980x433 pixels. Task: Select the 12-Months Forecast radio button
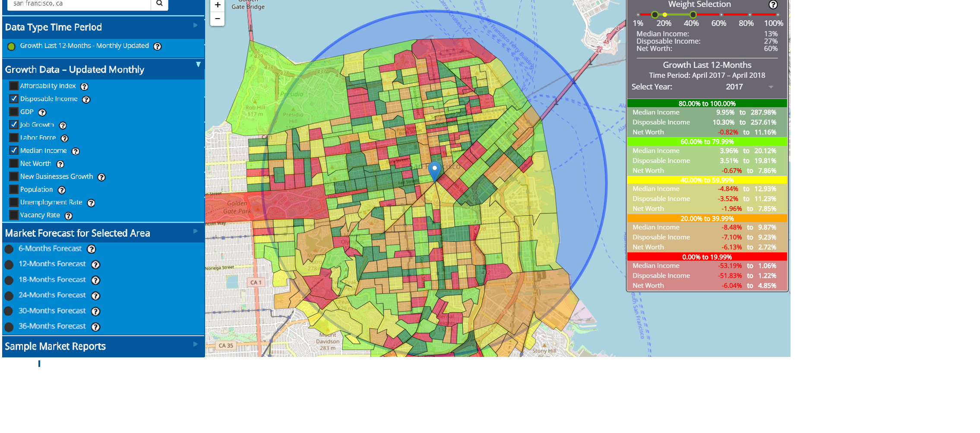9,264
